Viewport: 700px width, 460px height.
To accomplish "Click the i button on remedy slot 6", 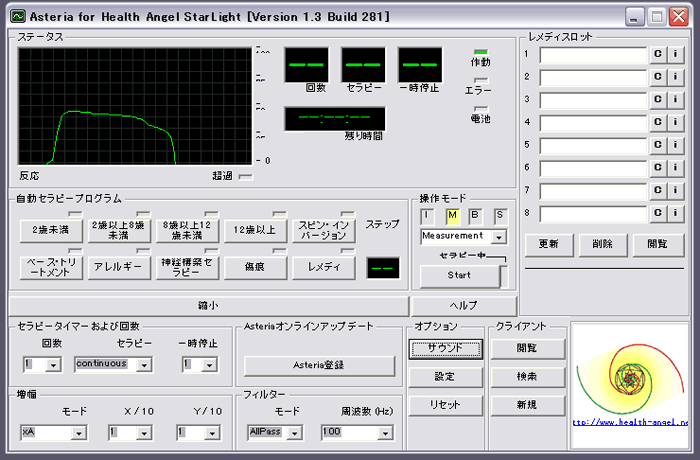I will click(x=675, y=168).
